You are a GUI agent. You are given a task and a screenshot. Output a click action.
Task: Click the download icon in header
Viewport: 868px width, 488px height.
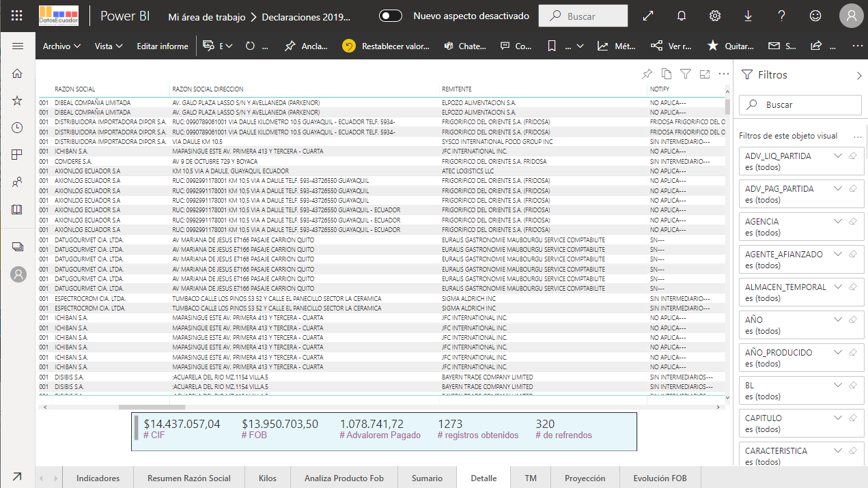pos(748,16)
